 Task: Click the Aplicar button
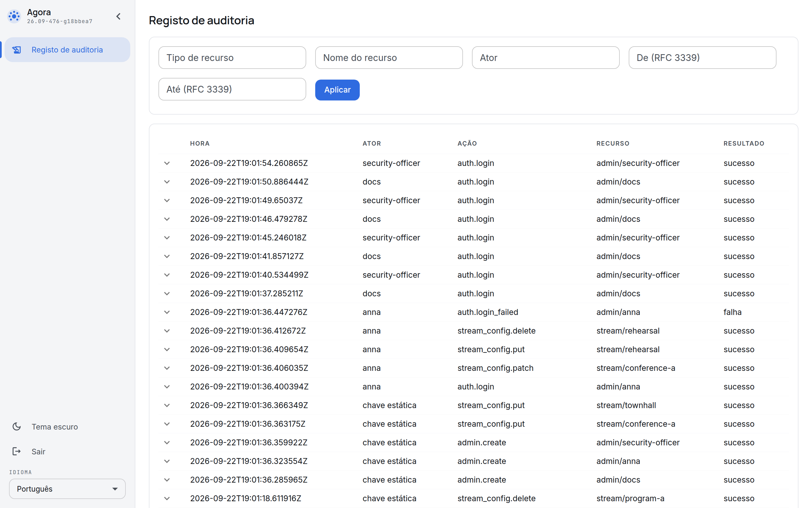click(337, 90)
